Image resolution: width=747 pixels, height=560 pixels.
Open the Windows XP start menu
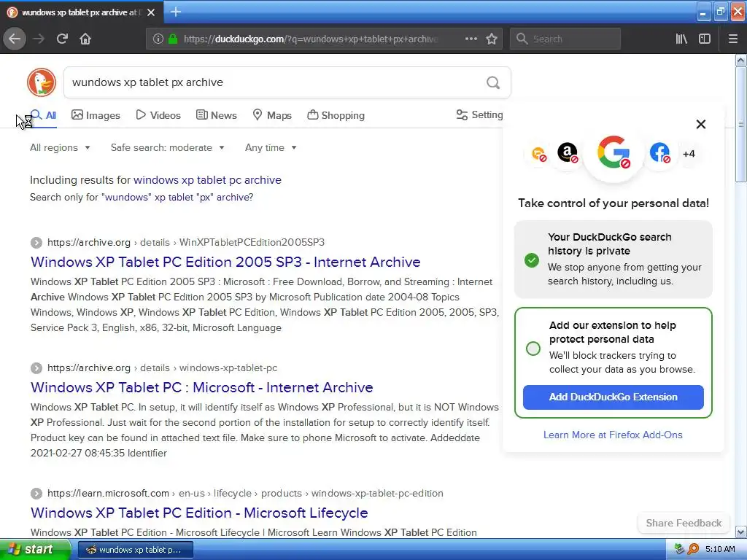point(34,550)
